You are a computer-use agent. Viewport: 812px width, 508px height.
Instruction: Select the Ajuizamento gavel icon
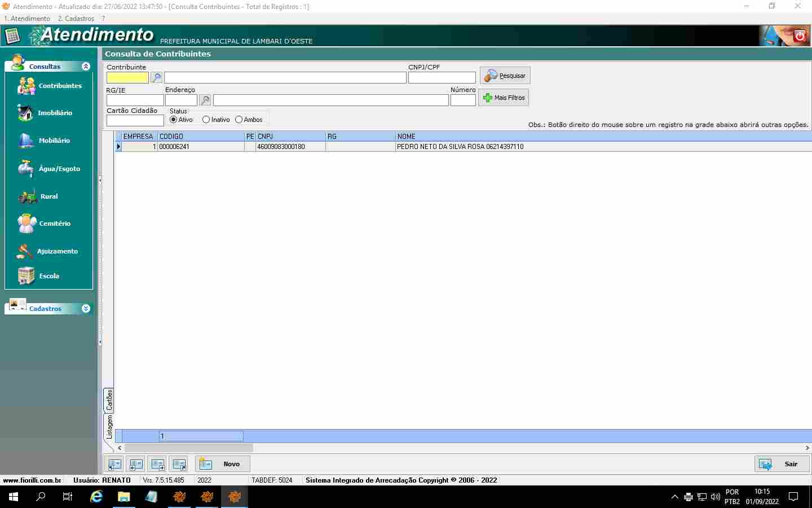coord(25,251)
